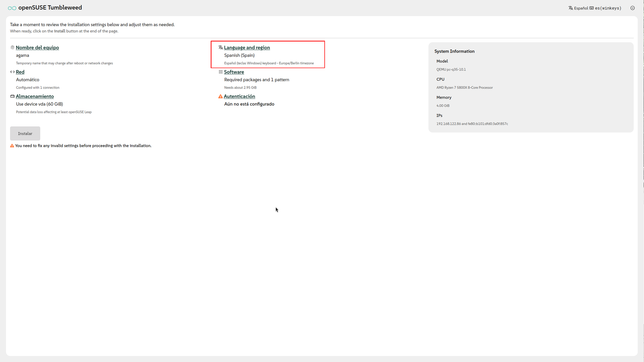Click the translate icon beside Español

pos(571,8)
